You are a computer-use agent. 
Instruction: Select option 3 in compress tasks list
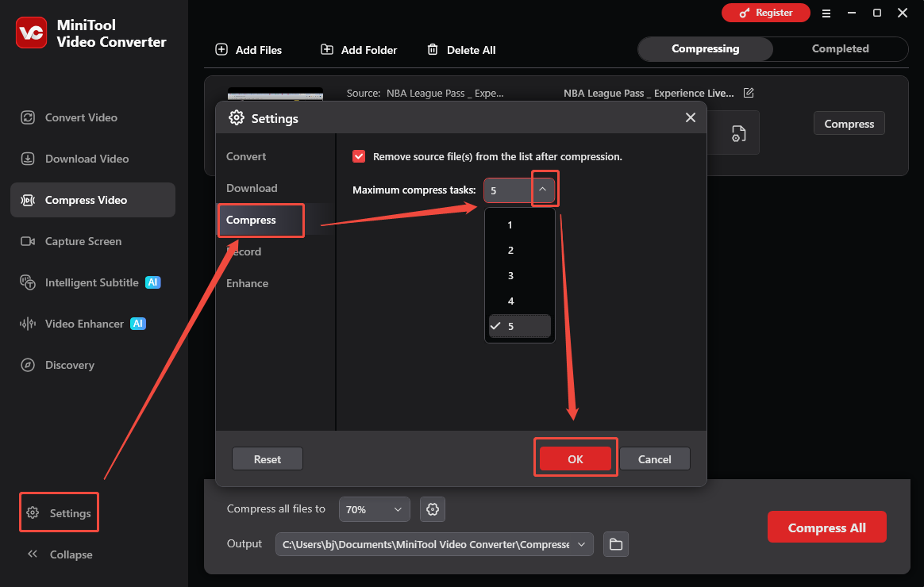click(520, 275)
